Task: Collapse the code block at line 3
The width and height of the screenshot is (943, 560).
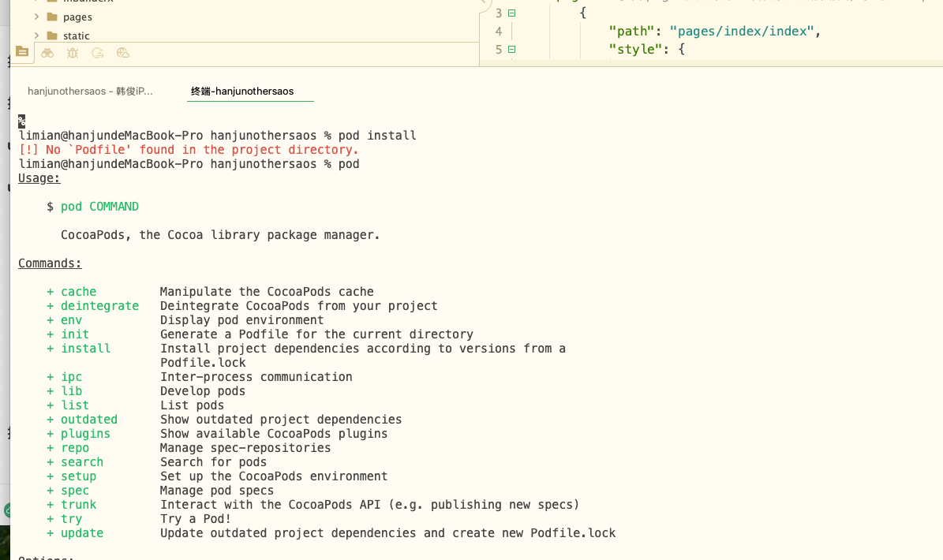Action: 511,13
